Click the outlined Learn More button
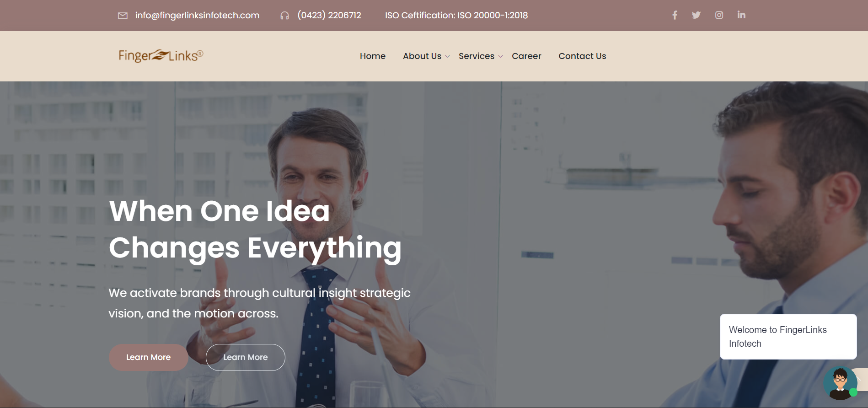Image resolution: width=868 pixels, height=408 pixels. click(x=246, y=357)
